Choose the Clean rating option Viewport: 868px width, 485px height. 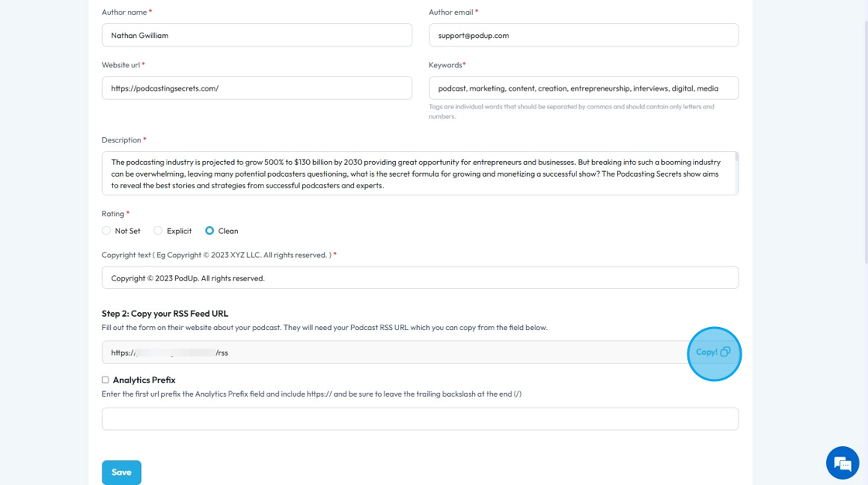(209, 231)
